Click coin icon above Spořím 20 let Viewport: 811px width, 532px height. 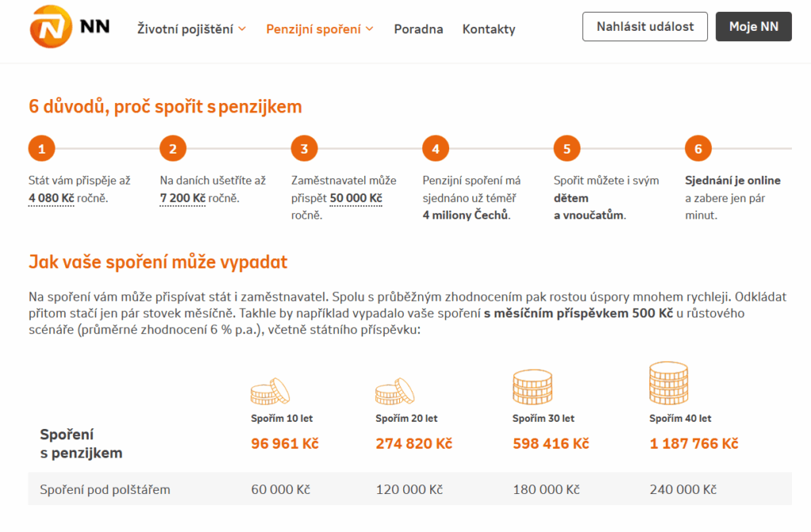pyautogui.click(x=394, y=391)
